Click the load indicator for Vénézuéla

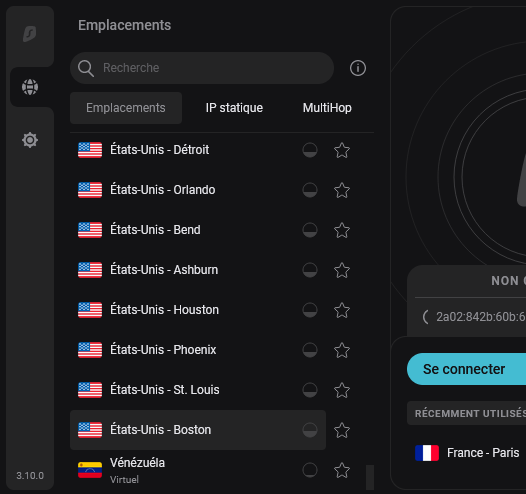click(310, 470)
